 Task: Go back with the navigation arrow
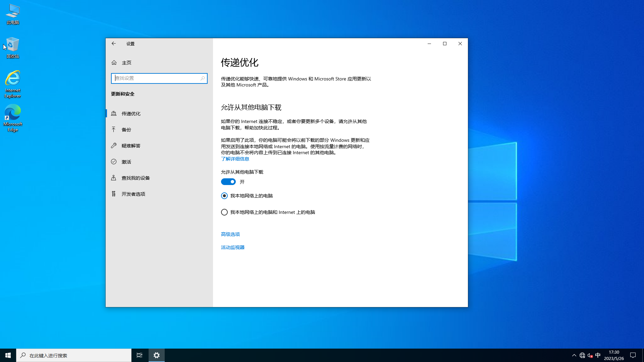tap(114, 44)
